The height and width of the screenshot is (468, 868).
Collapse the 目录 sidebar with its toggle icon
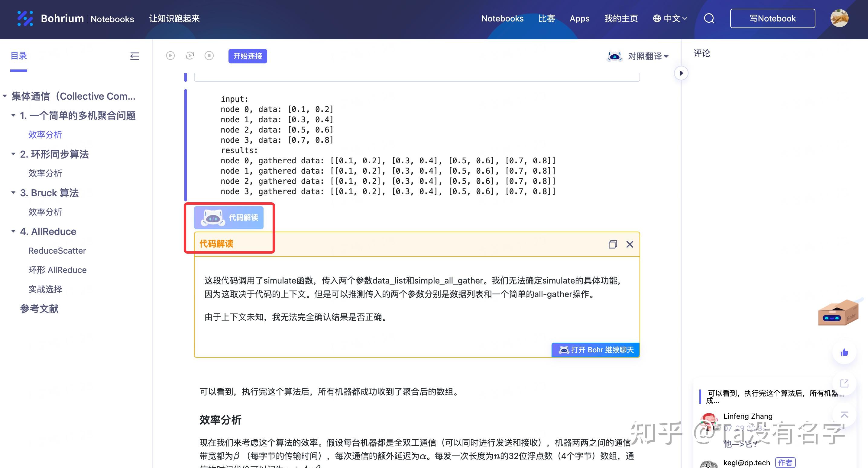pos(134,56)
